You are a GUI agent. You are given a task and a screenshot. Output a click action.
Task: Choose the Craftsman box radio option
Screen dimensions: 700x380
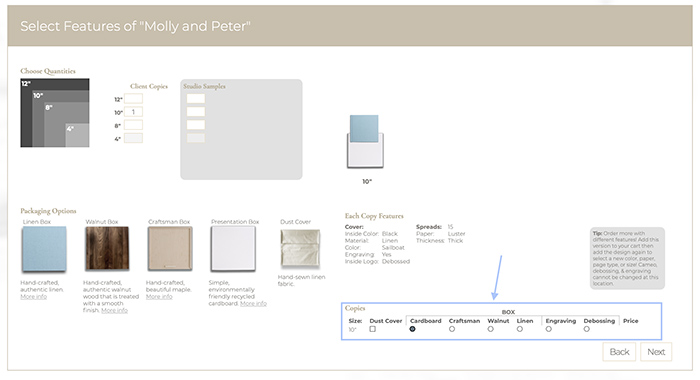pos(452,329)
